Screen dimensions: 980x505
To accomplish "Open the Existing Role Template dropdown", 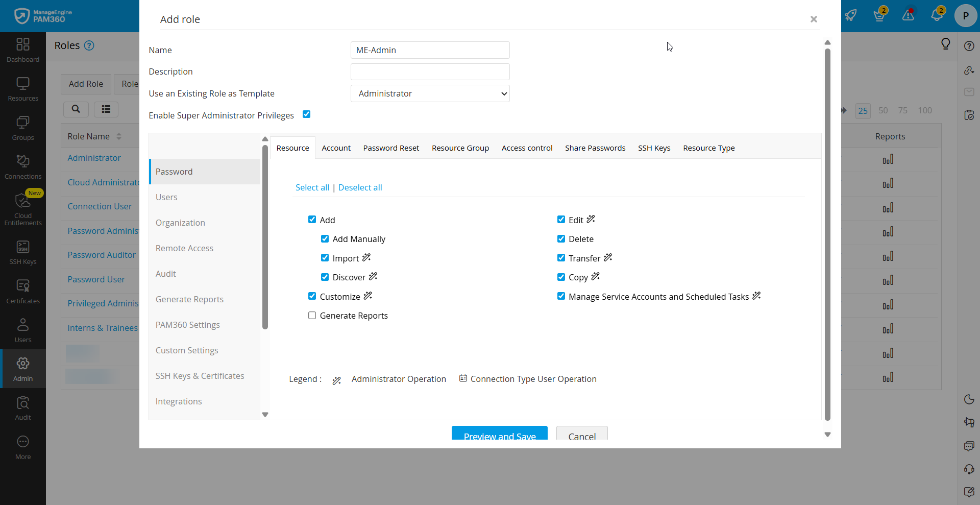I will point(430,93).
